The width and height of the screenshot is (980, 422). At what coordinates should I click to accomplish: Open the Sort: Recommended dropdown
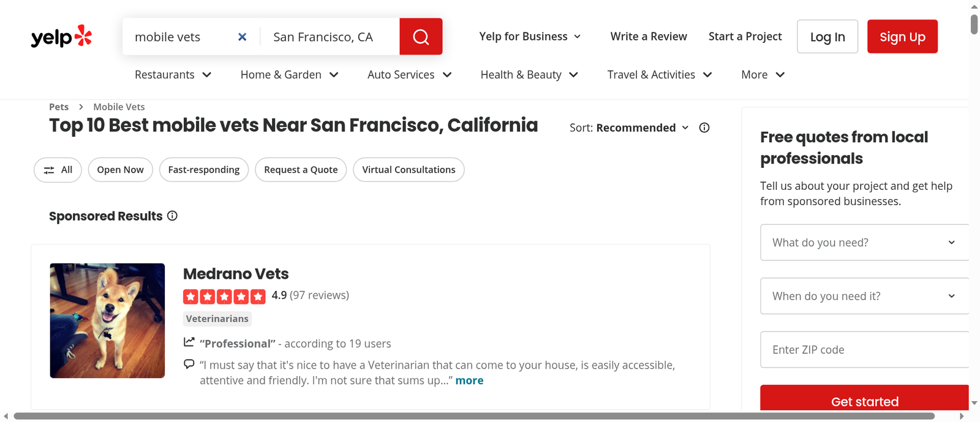click(629, 127)
